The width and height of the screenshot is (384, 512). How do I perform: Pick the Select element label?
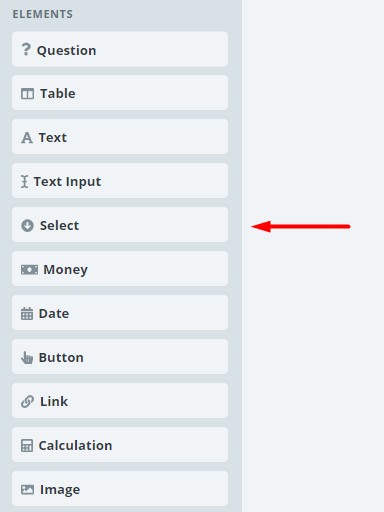[59, 226]
